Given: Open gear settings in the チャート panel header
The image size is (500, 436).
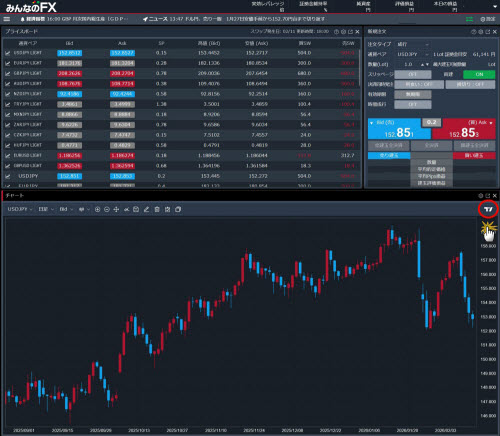Looking at the screenshot, I should point(481,196).
